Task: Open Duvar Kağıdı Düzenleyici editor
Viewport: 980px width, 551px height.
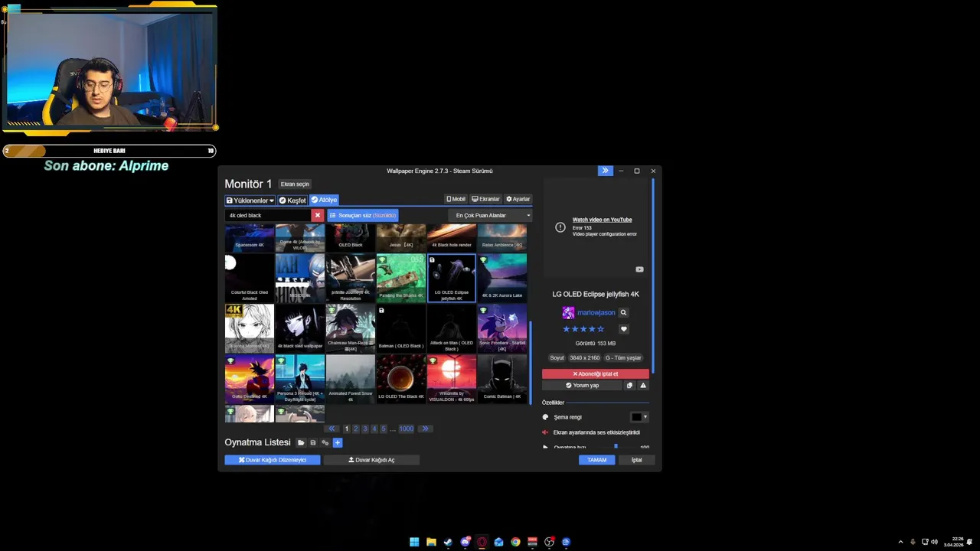Action: point(273,460)
